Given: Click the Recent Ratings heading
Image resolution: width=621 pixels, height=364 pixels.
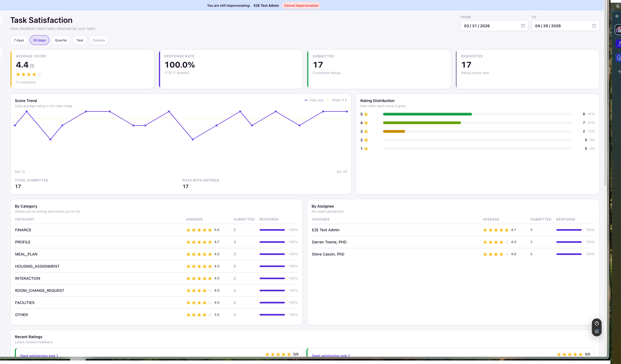Looking at the screenshot, I should pos(29,337).
